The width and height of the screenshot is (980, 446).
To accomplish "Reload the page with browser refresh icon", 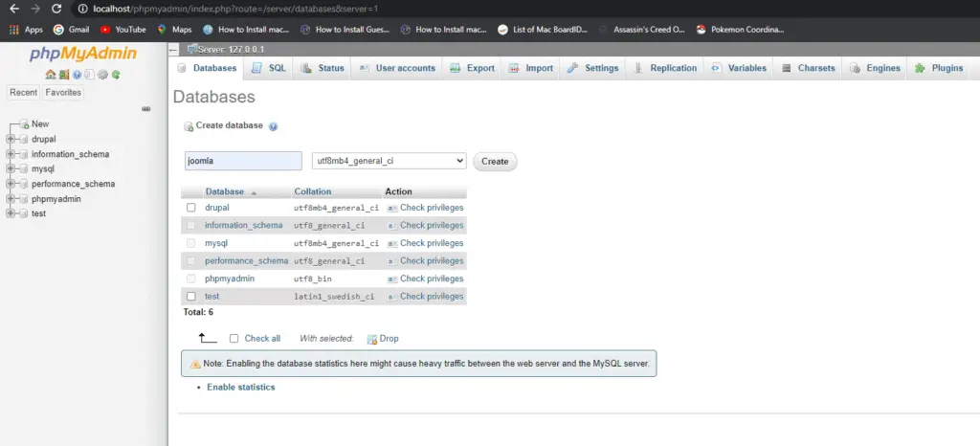I will point(56,9).
